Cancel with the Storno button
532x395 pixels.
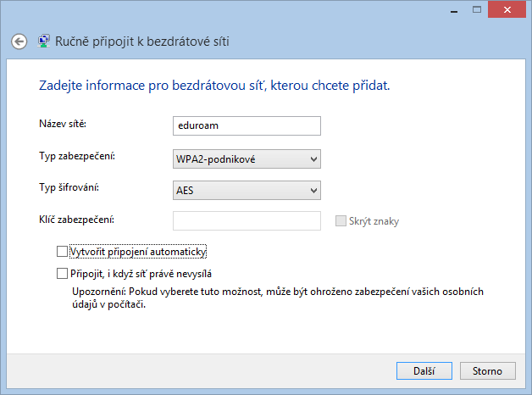point(488,371)
